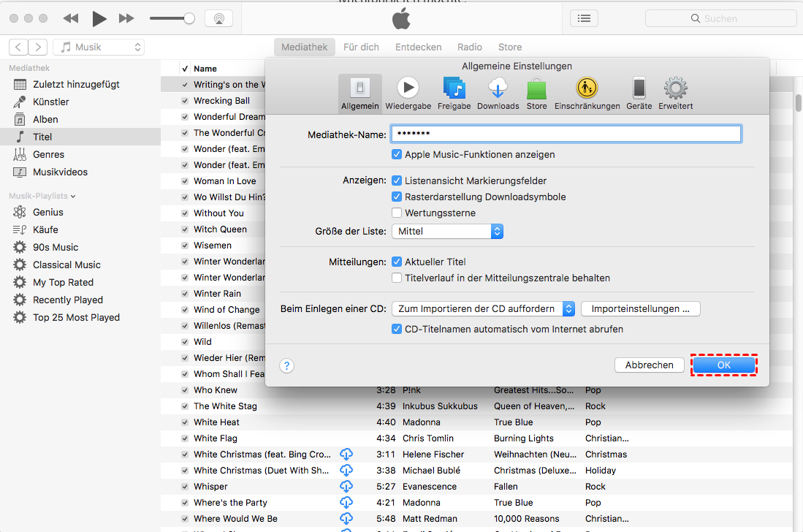The image size is (803, 532).
Task: Open the Einschränkungen preferences pane
Action: (x=587, y=94)
